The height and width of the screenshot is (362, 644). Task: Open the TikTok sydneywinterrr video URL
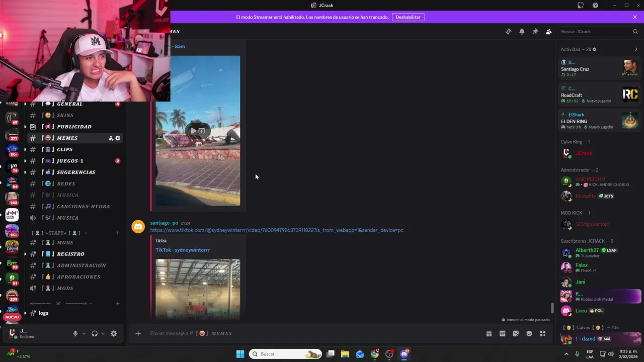point(277,230)
